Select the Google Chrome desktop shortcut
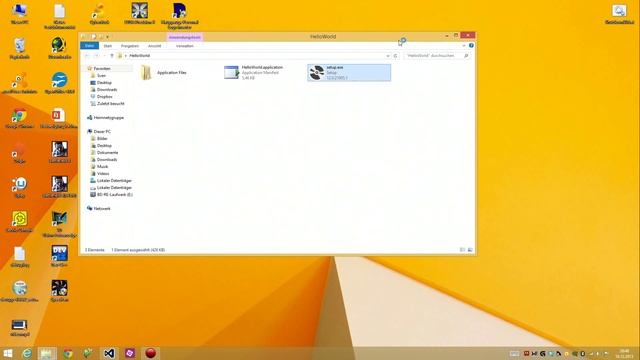Viewport: 640px width, 360px height. click(x=19, y=118)
